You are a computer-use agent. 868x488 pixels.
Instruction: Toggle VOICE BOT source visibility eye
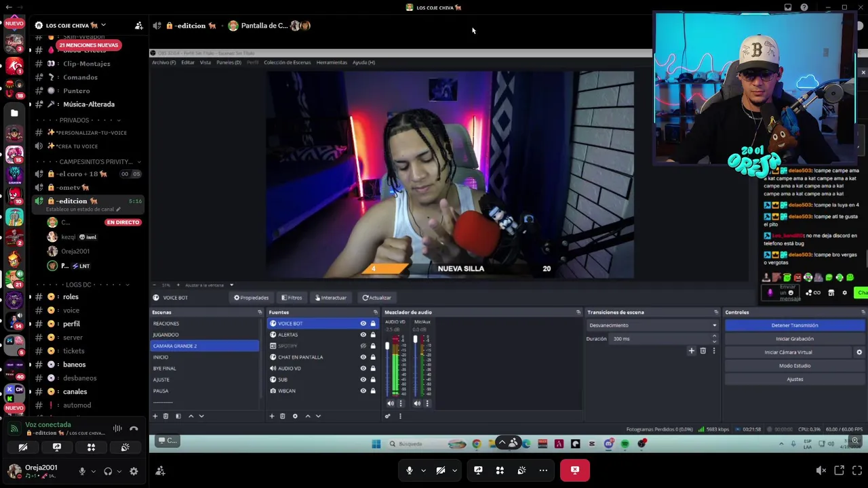(363, 323)
